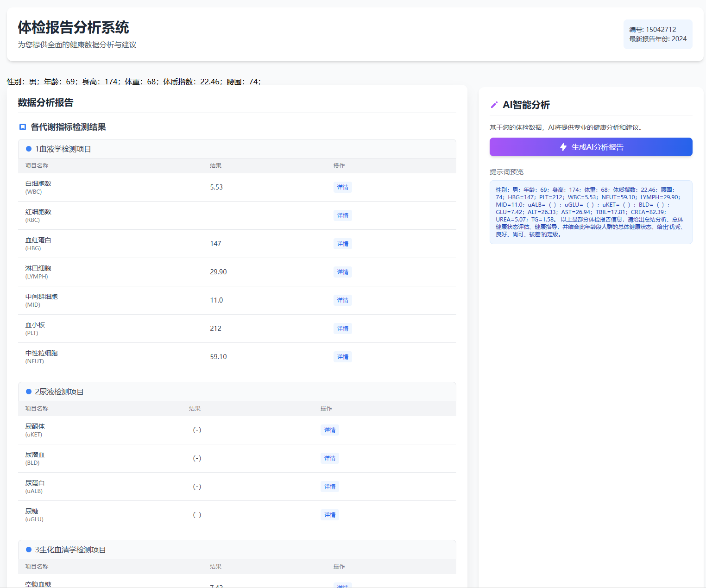Open 详情 for 尿糖 (uGLU)
Image resolution: width=706 pixels, height=588 pixels.
329,515
